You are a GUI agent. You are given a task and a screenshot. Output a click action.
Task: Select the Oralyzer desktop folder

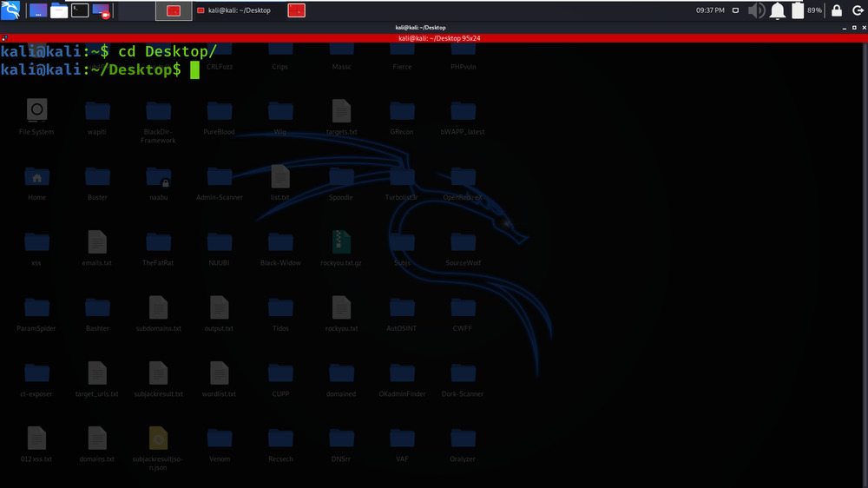click(x=463, y=445)
